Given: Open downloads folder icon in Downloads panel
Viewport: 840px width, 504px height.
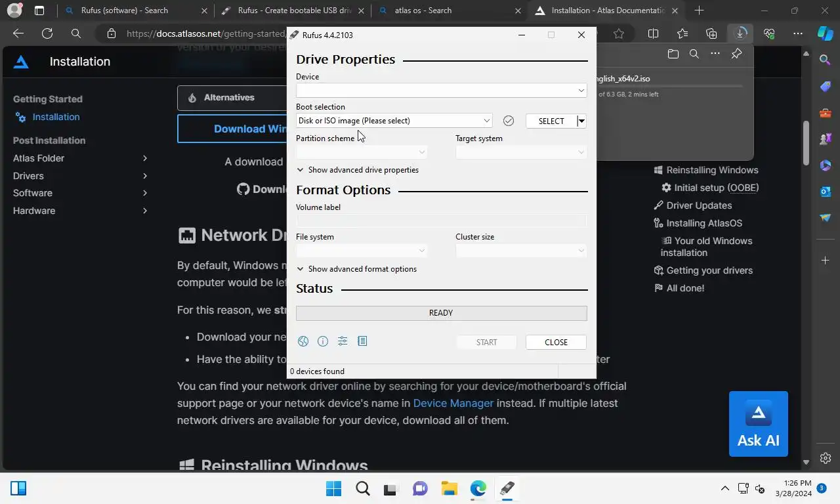Looking at the screenshot, I should [673, 54].
